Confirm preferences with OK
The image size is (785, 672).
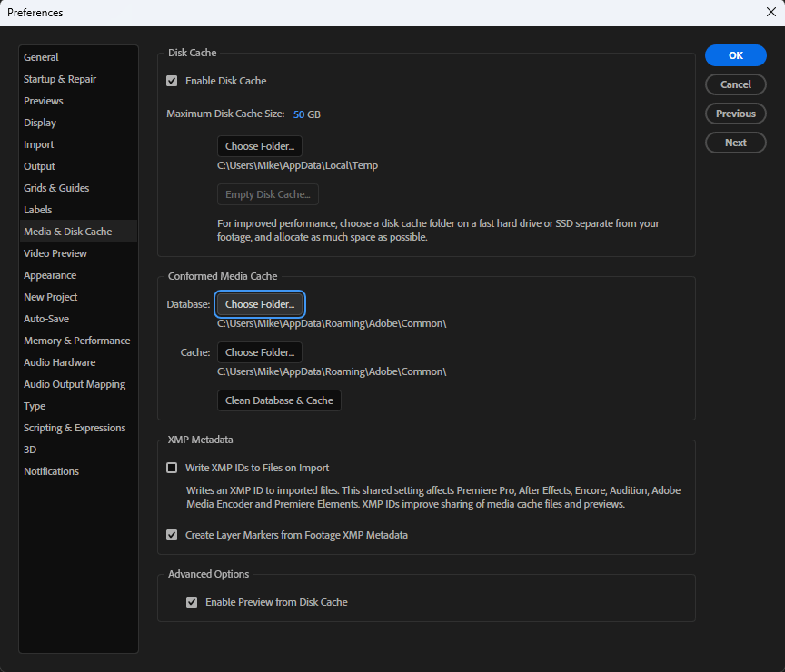tap(735, 55)
